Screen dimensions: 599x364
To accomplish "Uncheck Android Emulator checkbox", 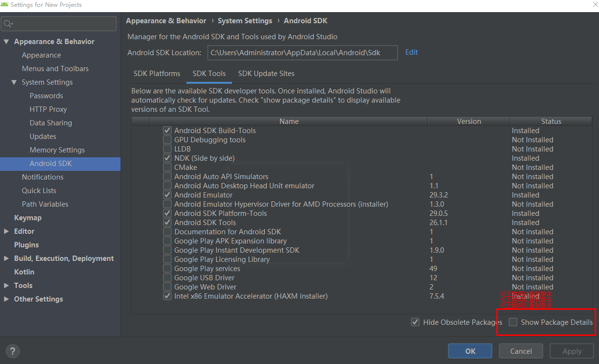I will tap(167, 195).
